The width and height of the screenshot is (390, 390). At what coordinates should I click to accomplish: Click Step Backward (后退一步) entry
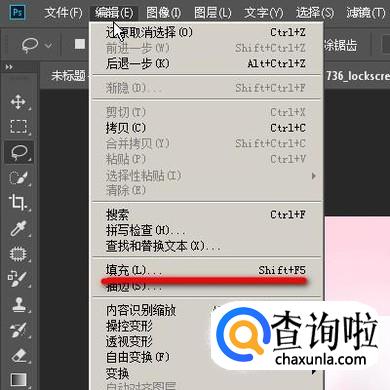[x=206, y=63]
